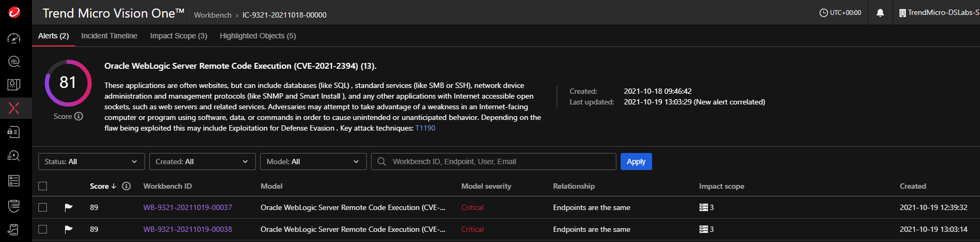The width and height of the screenshot is (980, 242).
Task: Open the dashboard gauge icon in sidebar
Action: coord(14,38)
